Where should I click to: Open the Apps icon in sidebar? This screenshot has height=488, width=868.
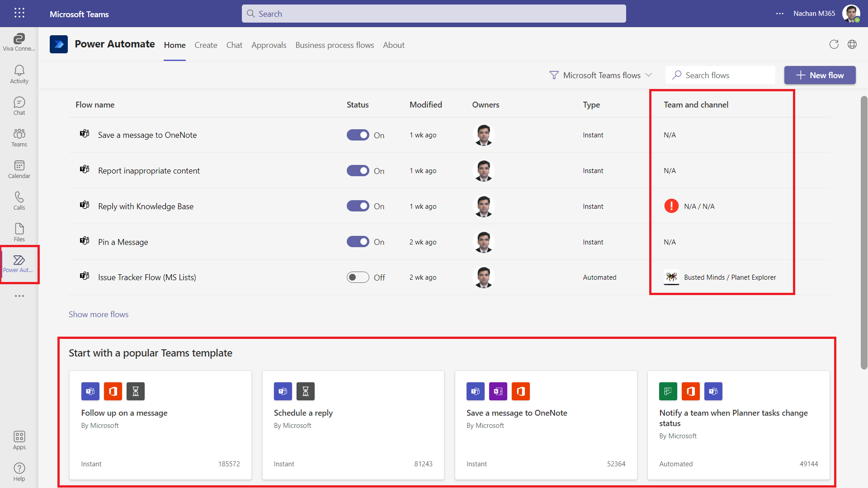(19, 440)
